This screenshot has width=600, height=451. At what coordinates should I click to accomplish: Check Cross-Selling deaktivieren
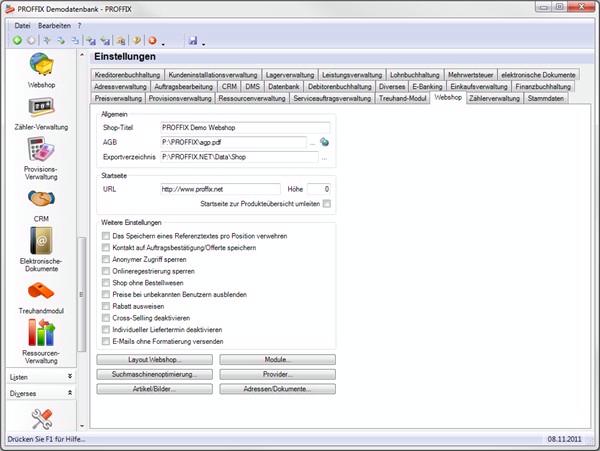(106, 318)
